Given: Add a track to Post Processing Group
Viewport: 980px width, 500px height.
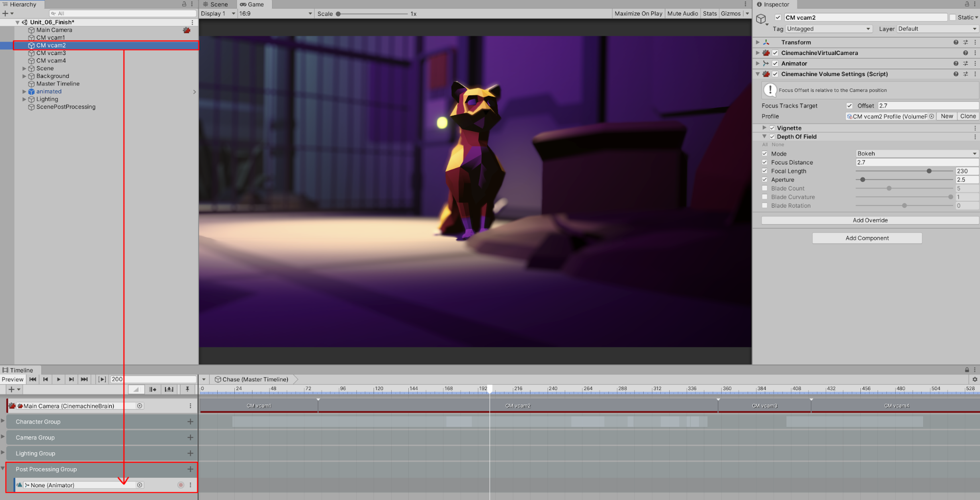Looking at the screenshot, I should (x=190, y=469).
